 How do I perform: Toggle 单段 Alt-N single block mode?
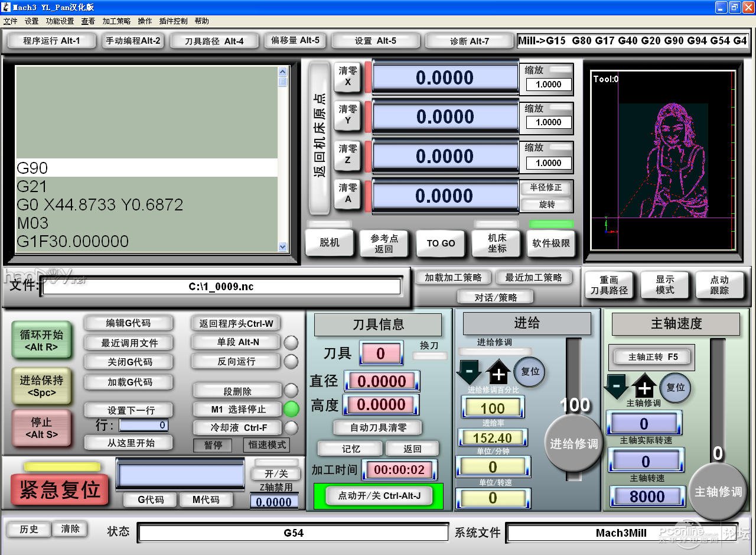click(237, 342)
